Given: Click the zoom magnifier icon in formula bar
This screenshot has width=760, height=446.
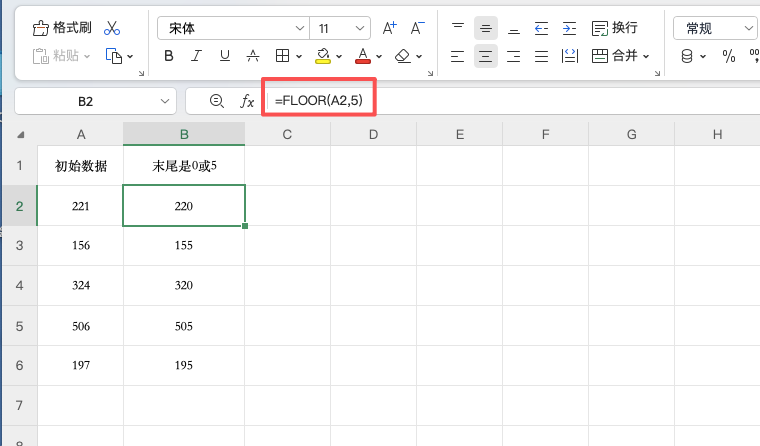Looking at the screenshot, I should pyautogui.click(x=216, y=101).
